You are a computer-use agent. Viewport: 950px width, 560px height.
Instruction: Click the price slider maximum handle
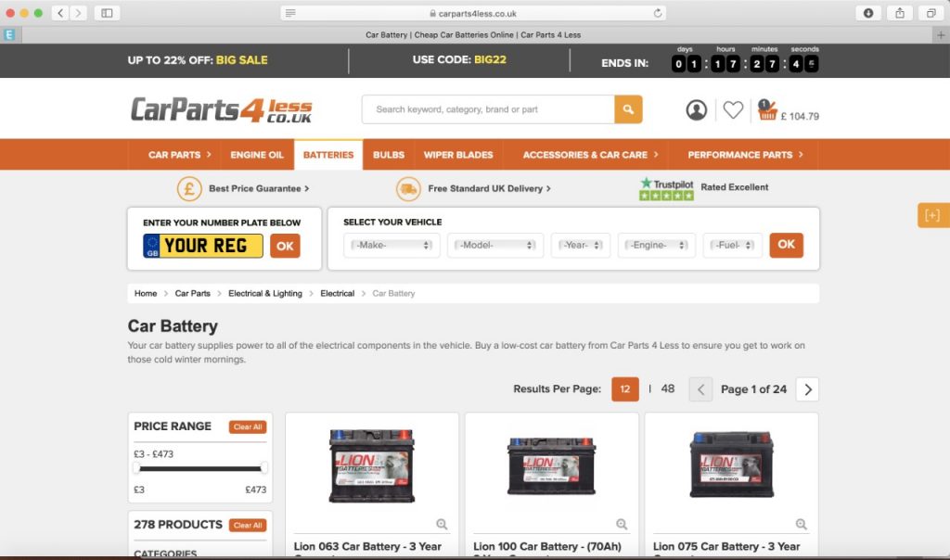tap(263, 468)
